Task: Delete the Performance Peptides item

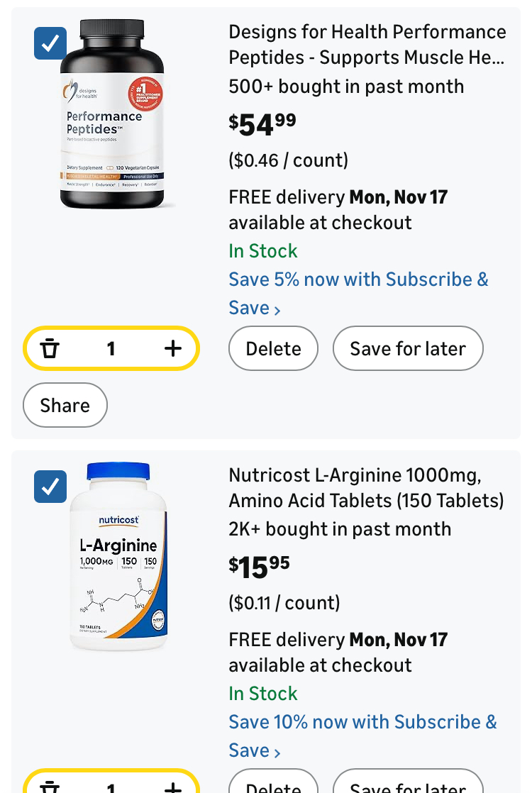Action: click(273, 348)
